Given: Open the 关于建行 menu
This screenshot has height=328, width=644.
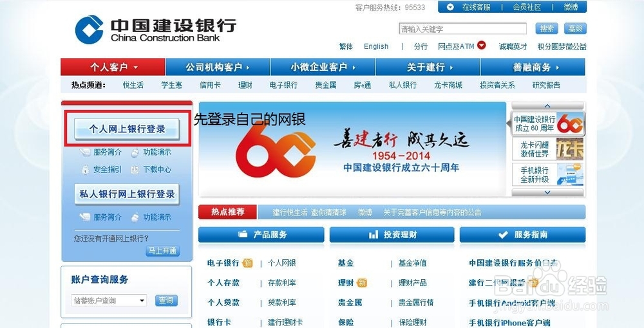Looking at the screenshot, I should tap(428, 68).
